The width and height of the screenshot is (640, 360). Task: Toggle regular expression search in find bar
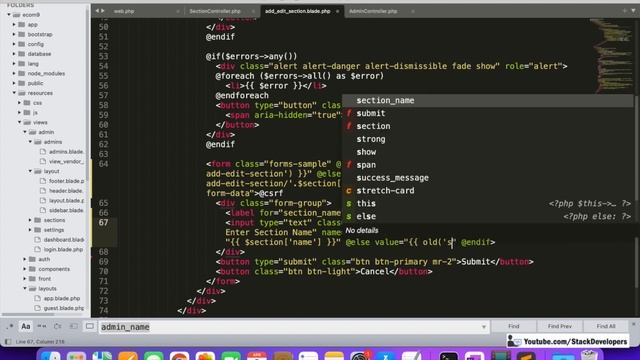click(x=10, y=327)
